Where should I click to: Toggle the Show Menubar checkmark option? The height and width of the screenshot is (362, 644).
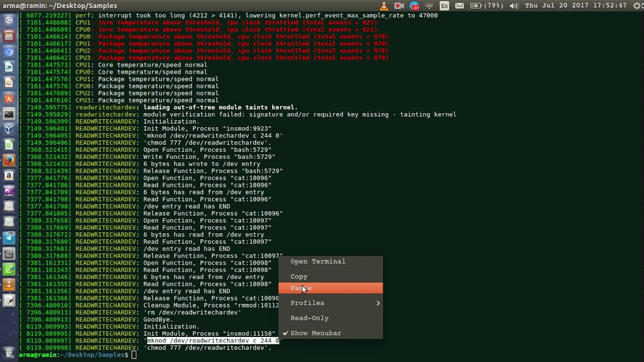pyautogui.click(x=331, y=333)
